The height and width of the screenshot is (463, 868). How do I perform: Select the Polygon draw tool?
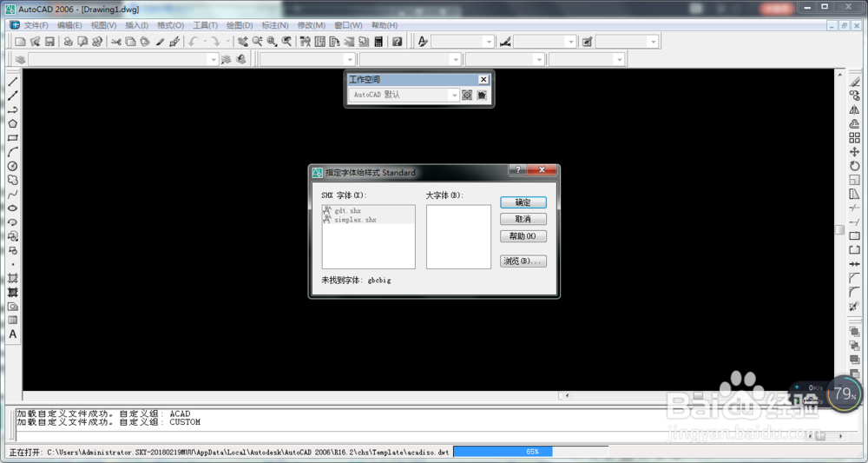(x=13, y=123)
